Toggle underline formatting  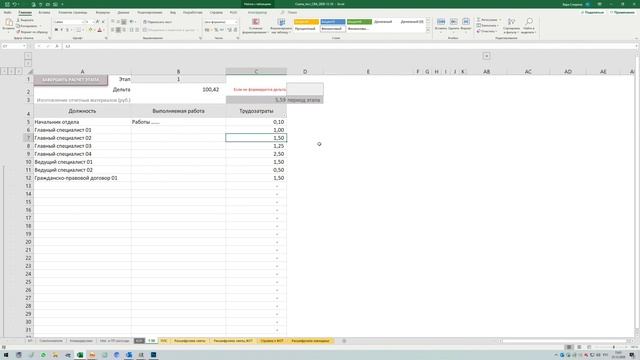(67, 30)
